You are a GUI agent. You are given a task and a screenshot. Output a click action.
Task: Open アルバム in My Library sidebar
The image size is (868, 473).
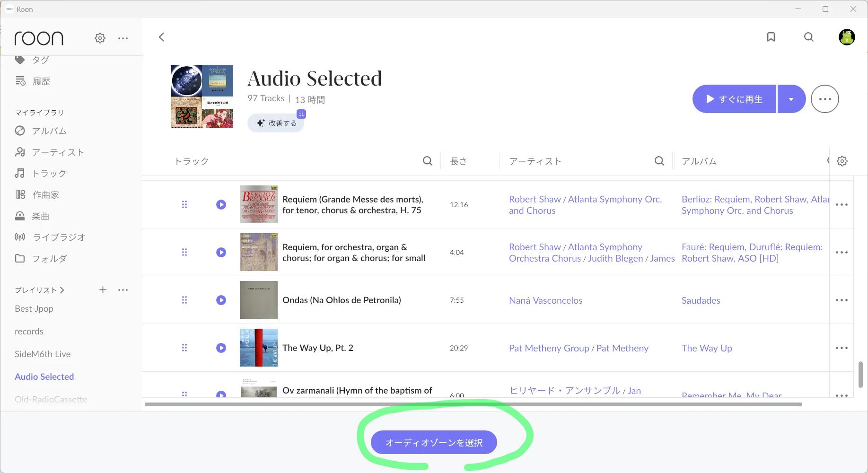(x=49, y=131)
